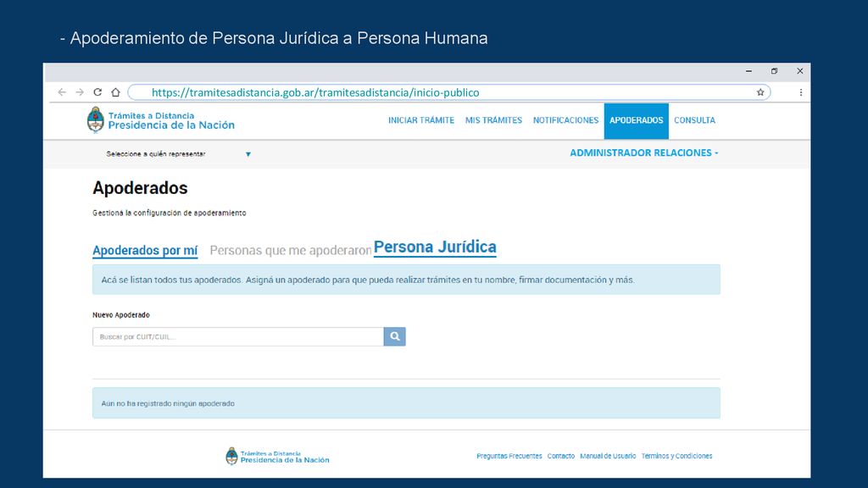The image size is (868, 488).
Task: Click the 'Apoderados' page heading
Action: tap(140, 188)
